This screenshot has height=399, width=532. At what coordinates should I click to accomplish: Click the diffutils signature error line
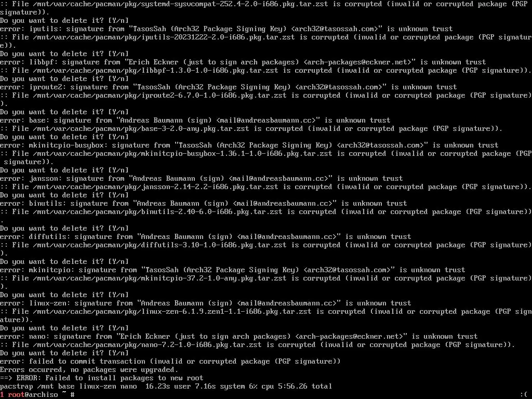click(x=205, y=236)
